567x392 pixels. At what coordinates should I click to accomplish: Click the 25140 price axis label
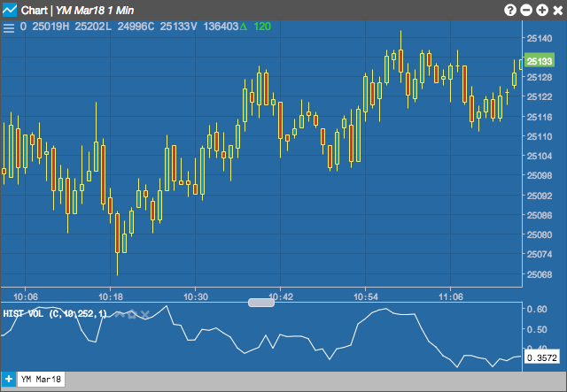tap(540, 38)
